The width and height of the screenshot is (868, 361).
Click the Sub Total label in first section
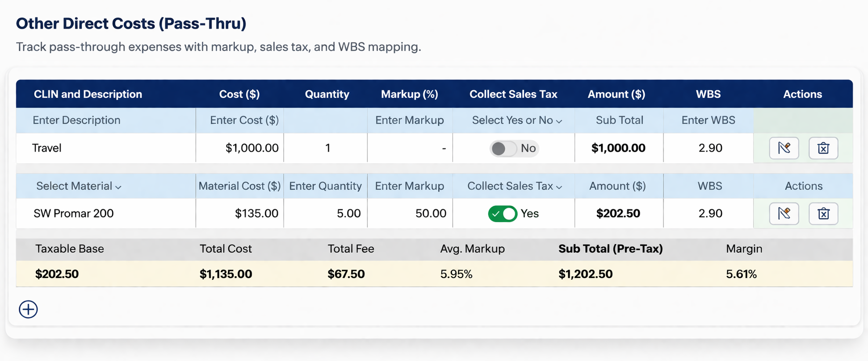pyautogui.click(x=620, y=120)
